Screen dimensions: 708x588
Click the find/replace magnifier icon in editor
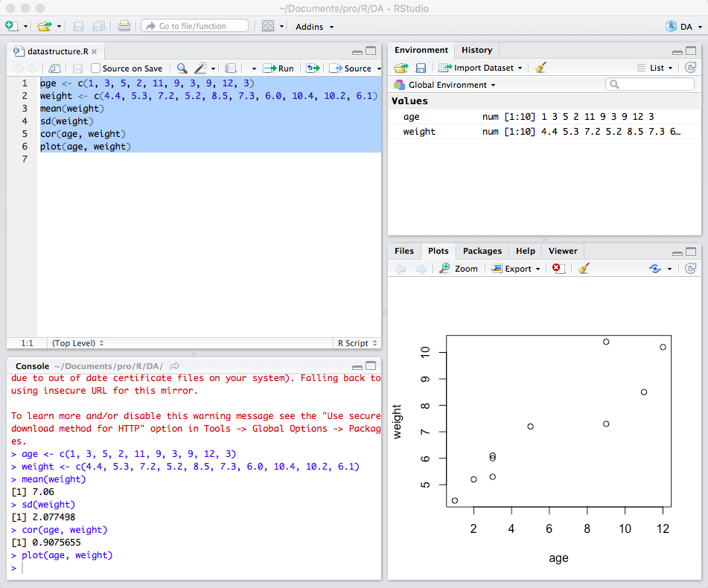coord(182,68)
